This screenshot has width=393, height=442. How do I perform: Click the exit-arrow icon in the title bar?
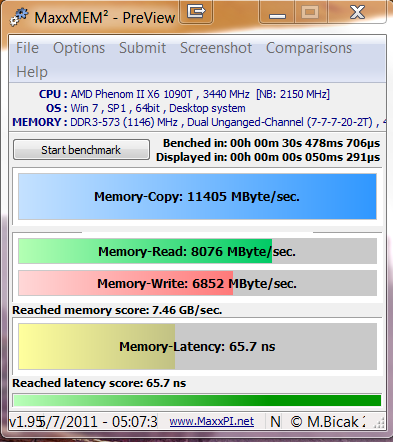pos(196,12)
